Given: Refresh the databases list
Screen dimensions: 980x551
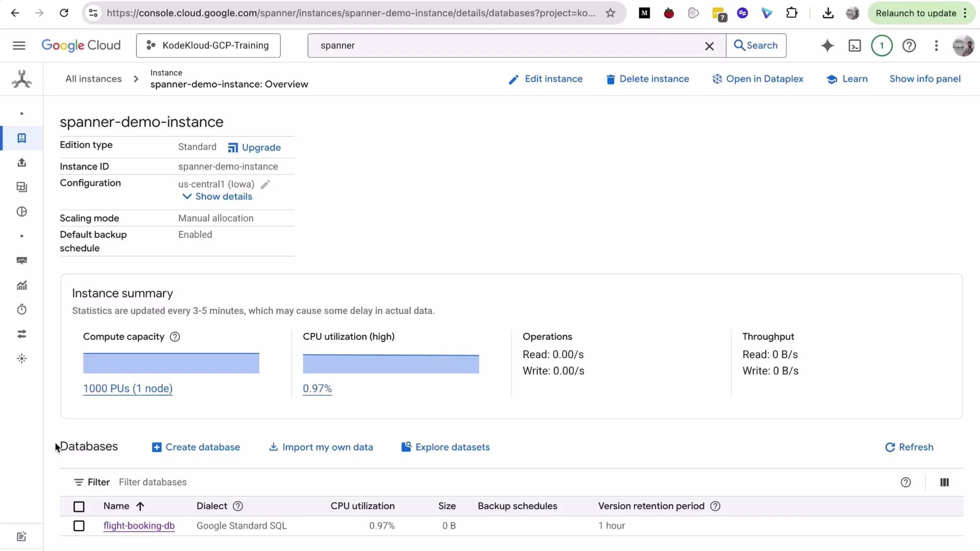Looking at the screenshot, I should (909, 447).
